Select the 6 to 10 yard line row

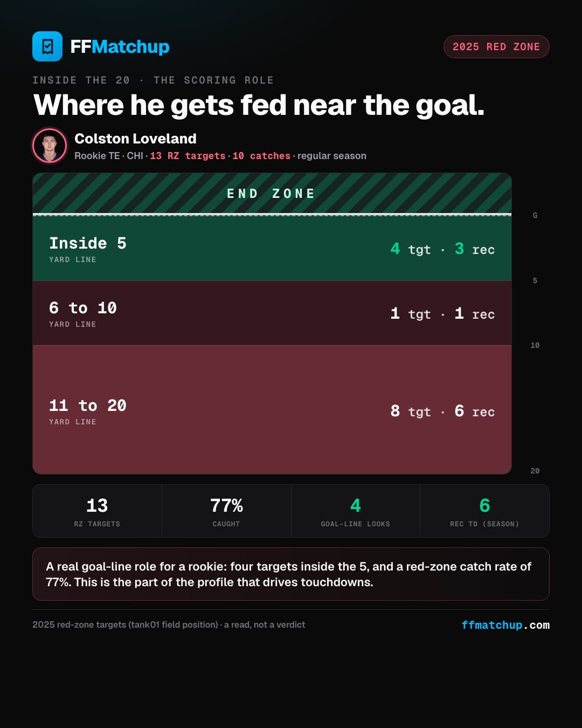click(x=272, y=313)
